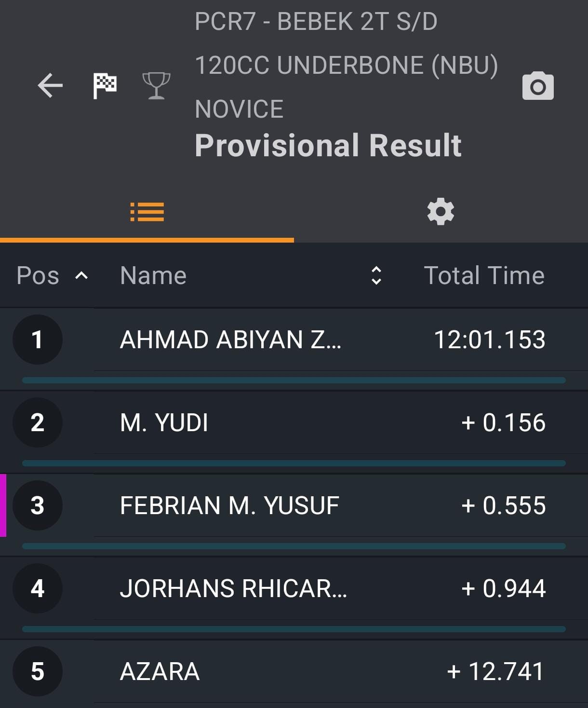Tap the checkered flag icon
Viewport: 588px width, 708px height.
[105, 86]
